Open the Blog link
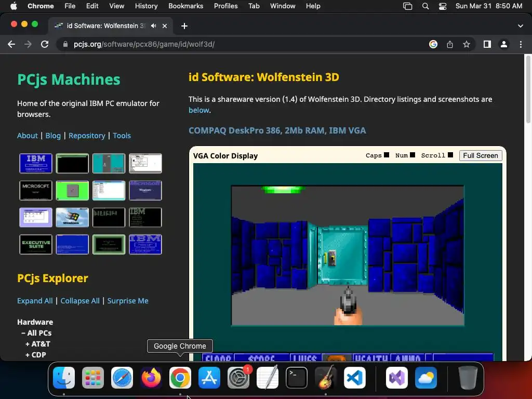Viewport: 532px width, 399px height. point(53,136)
